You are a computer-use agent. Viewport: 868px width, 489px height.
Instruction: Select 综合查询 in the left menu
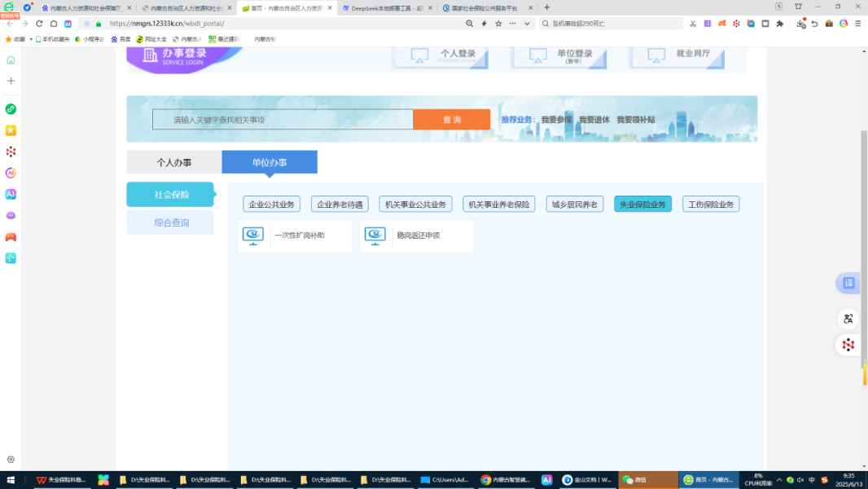(x=171, y=222)
